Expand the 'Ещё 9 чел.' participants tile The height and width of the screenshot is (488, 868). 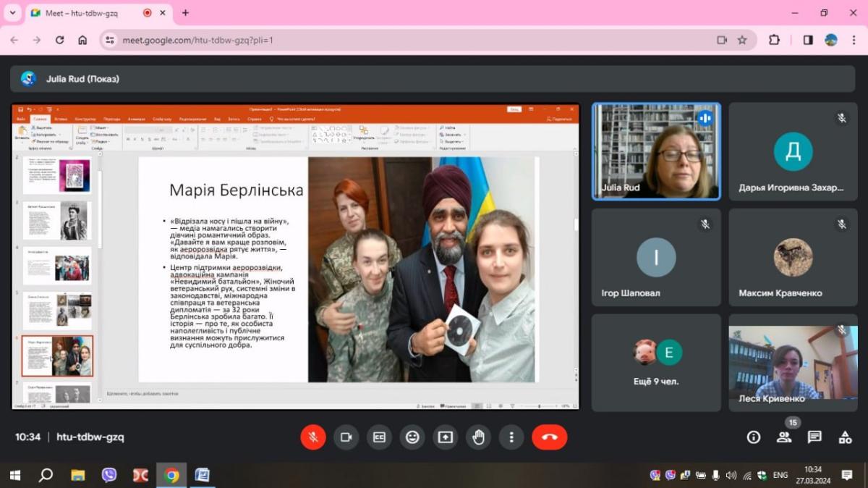(656, 362)
